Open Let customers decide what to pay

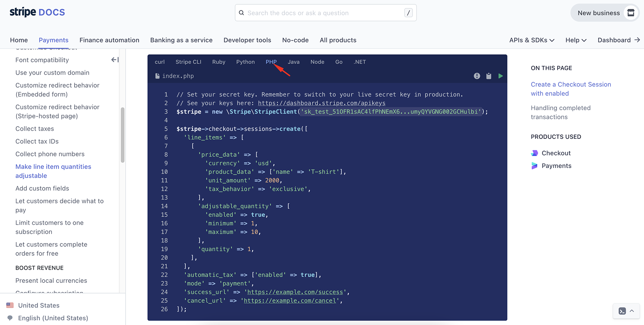point(60,206)
